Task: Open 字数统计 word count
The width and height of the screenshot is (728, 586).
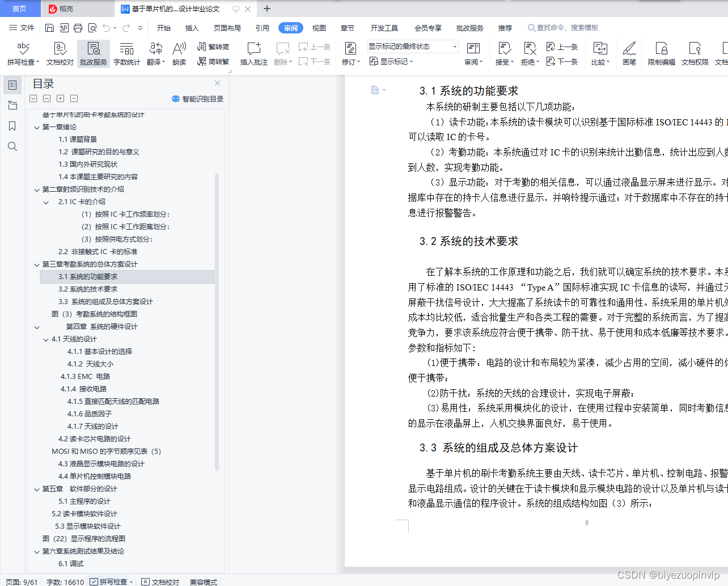Action: pos(126,54)
